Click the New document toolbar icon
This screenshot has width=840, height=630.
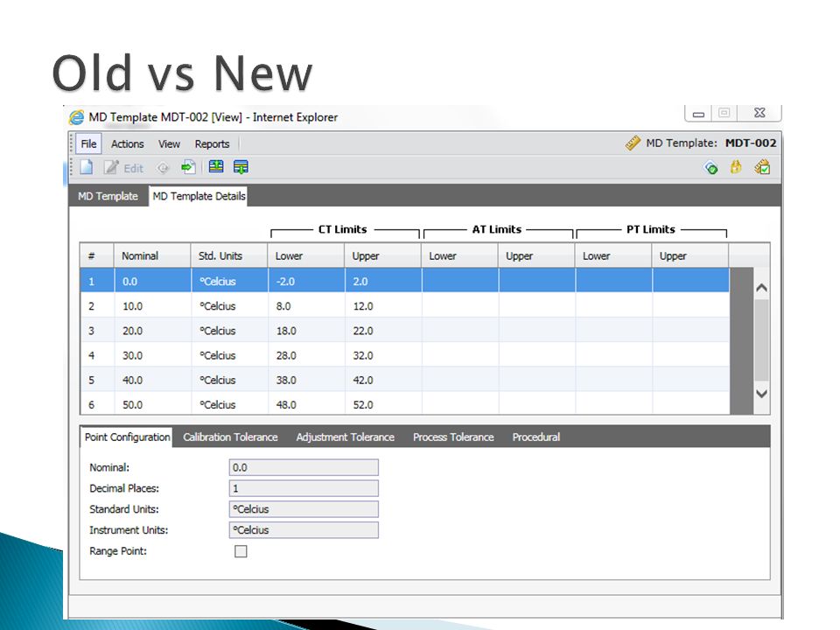[87, 167]
